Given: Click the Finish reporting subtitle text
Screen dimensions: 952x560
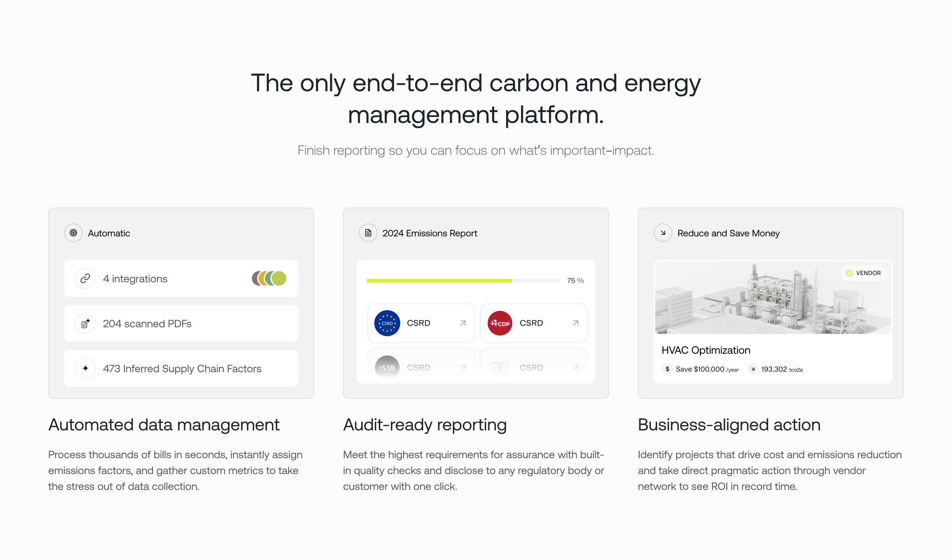Looking at the screenshot, I should [x=476, y=150].
